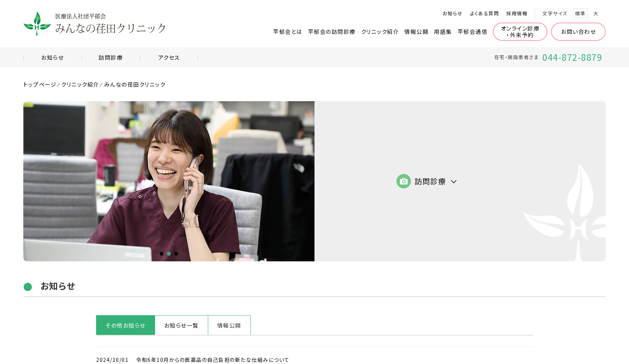Click the オンライン診療・外来予約 button
The height and width of the screenshot is (364, 629).
click(x=520, y=32)
